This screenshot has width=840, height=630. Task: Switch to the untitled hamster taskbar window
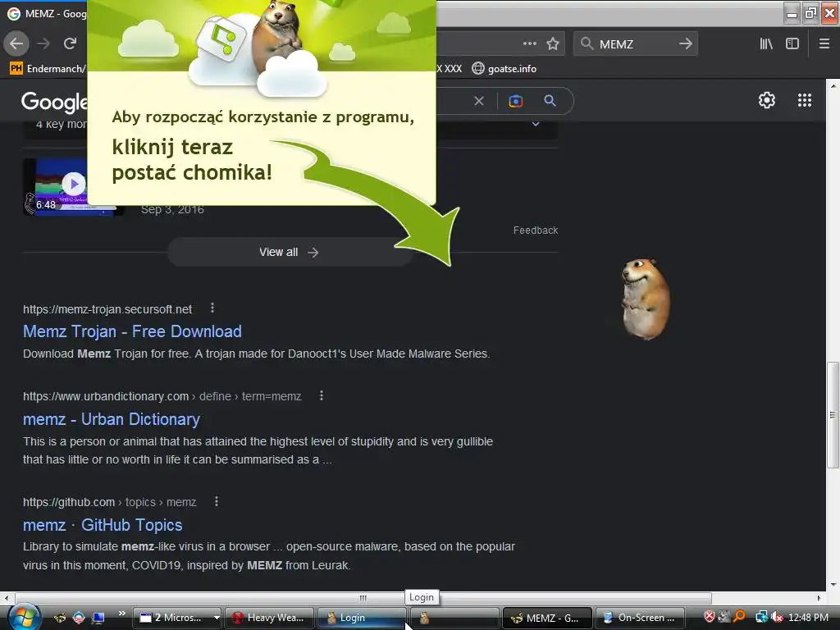click(454, 618)
